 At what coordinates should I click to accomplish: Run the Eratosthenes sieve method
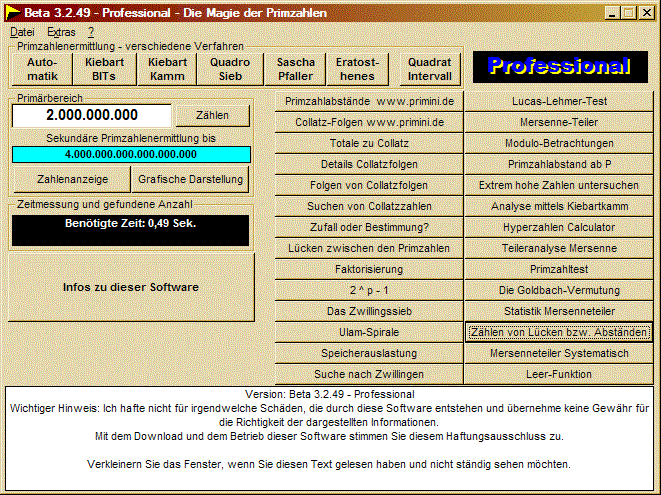tap(357, 69)
